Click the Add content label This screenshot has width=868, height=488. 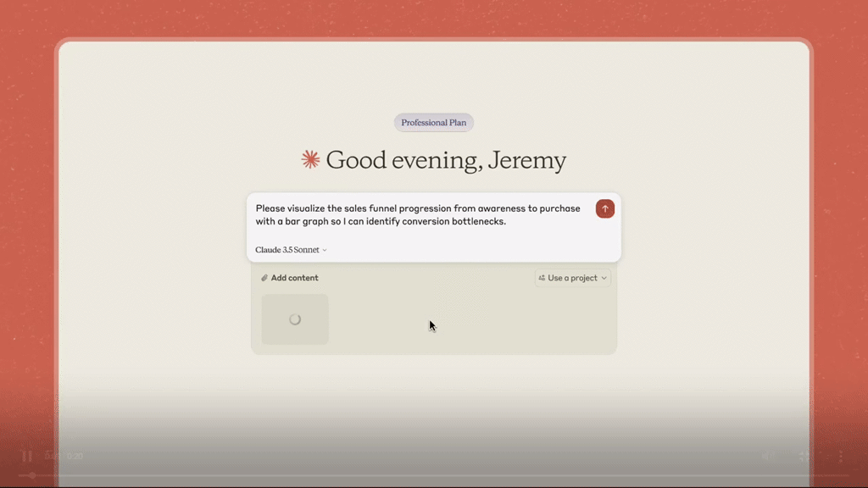click(x=294, y=278)
